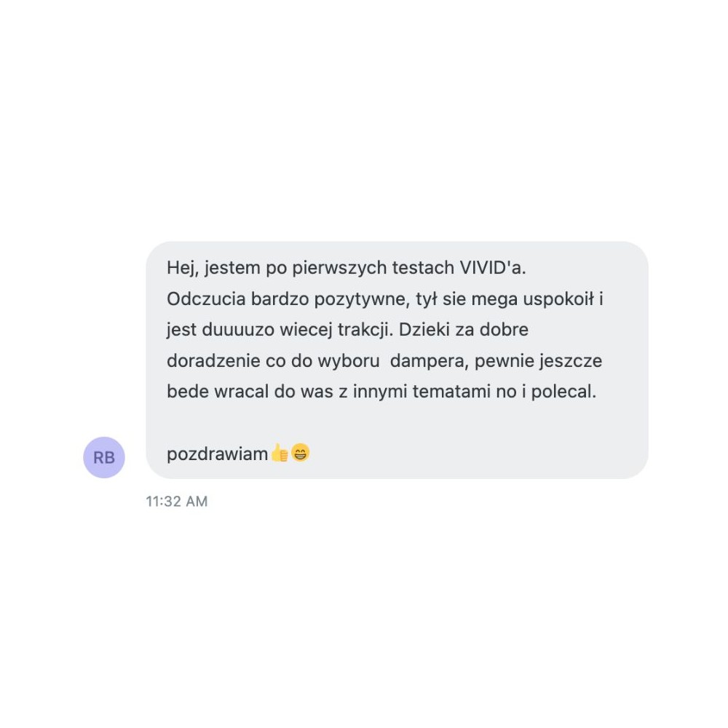Image resolution: width=728 pixels, height=728 pixels.
Task: Click the word "polecal" ending the message
Action: coord(562,392)
